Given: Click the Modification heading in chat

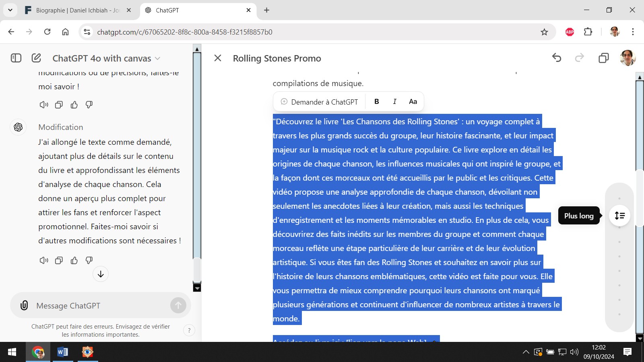Looking at the screenshot, I should tap(61, 127).
